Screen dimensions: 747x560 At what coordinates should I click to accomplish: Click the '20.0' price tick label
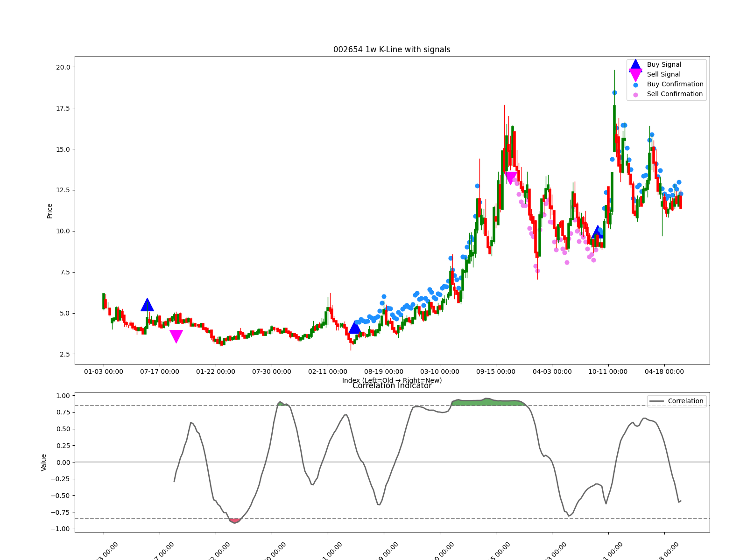pyautogui.click(x=63, y=67)
